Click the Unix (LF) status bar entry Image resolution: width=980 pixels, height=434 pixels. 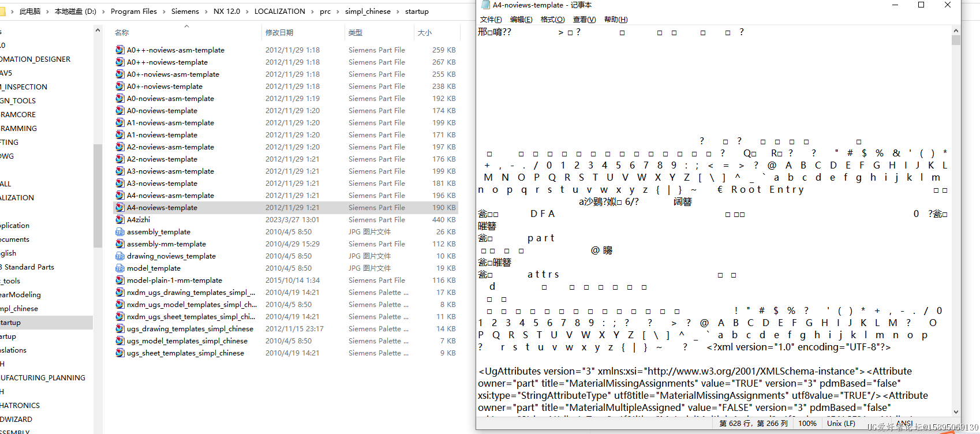pyautogui.click(x=841, y=423)
